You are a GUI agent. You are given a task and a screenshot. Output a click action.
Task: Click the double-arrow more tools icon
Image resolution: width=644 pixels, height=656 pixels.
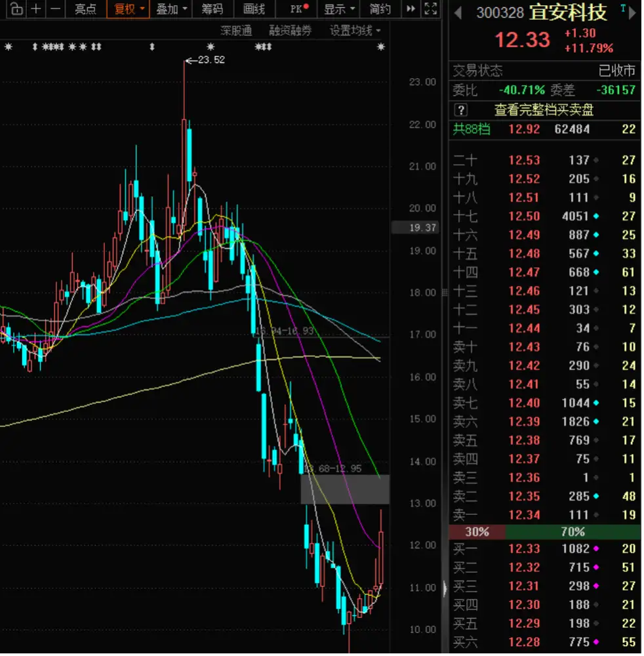411,9
